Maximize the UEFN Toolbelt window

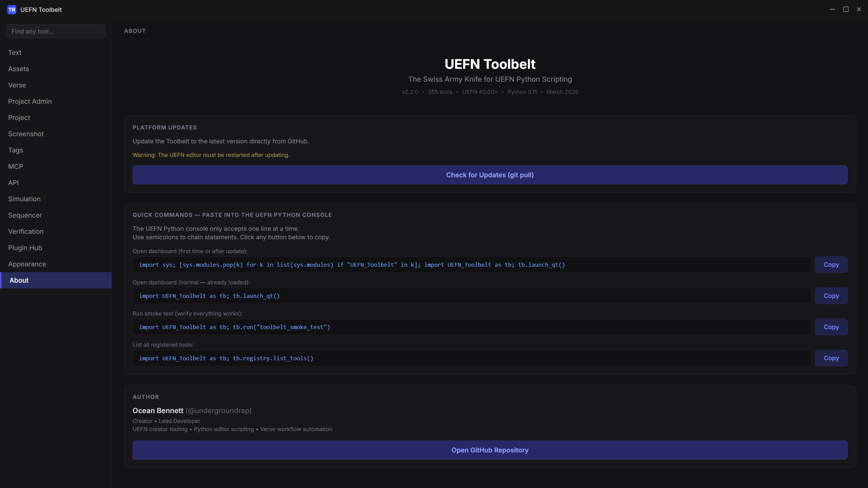846,9
